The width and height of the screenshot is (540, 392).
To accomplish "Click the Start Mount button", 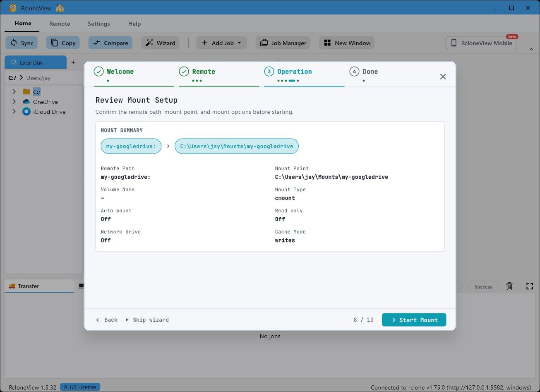I will pos(414,320).
